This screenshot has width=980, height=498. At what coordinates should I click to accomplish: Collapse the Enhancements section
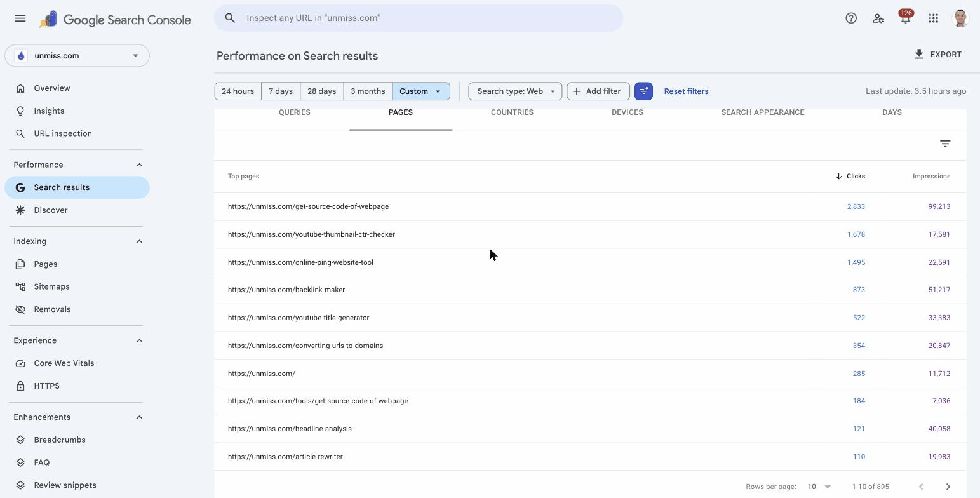click(140, 417)
